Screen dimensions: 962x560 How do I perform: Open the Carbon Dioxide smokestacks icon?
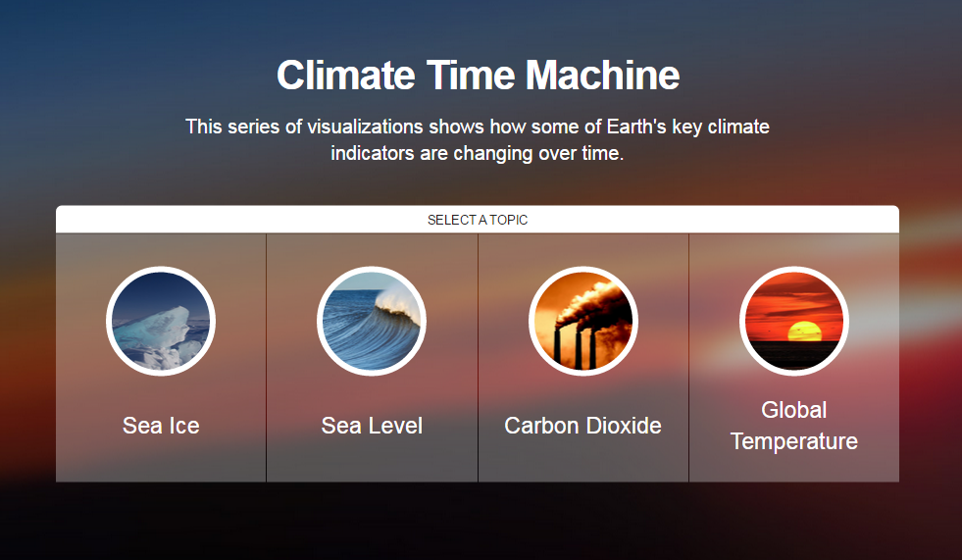click(582, 322)
